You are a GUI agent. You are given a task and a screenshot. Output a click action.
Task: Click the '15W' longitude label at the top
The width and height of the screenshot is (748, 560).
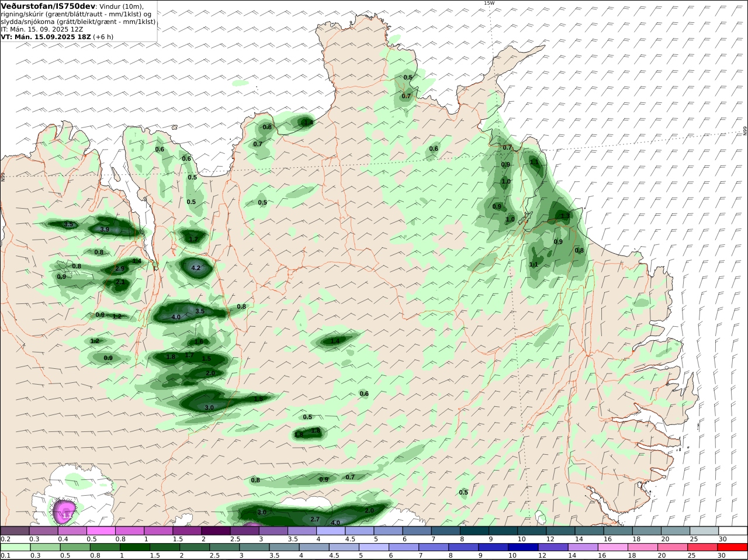pyautogui.click(x=489, y=3)
